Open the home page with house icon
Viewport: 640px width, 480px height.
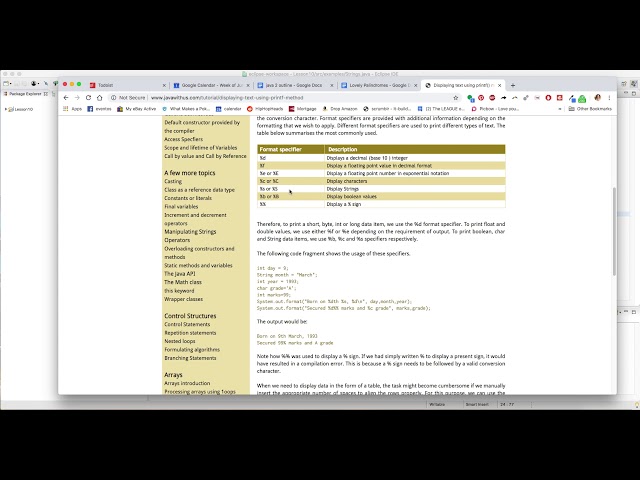100,98
